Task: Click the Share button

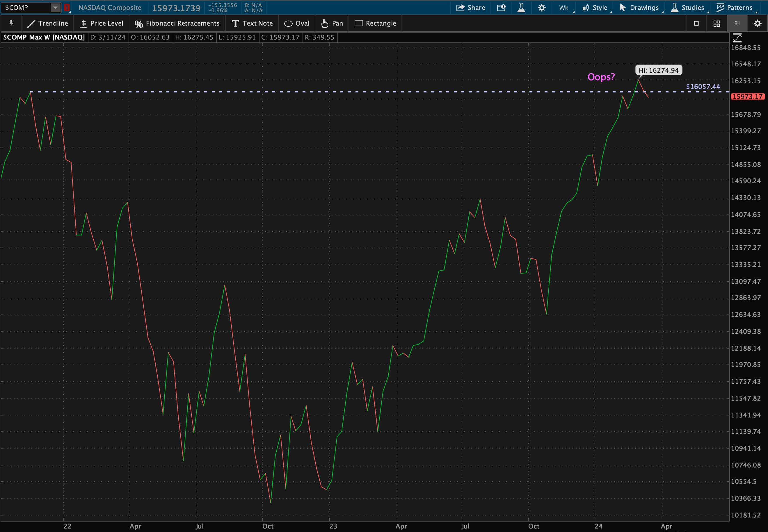Action: click(470, 8)
